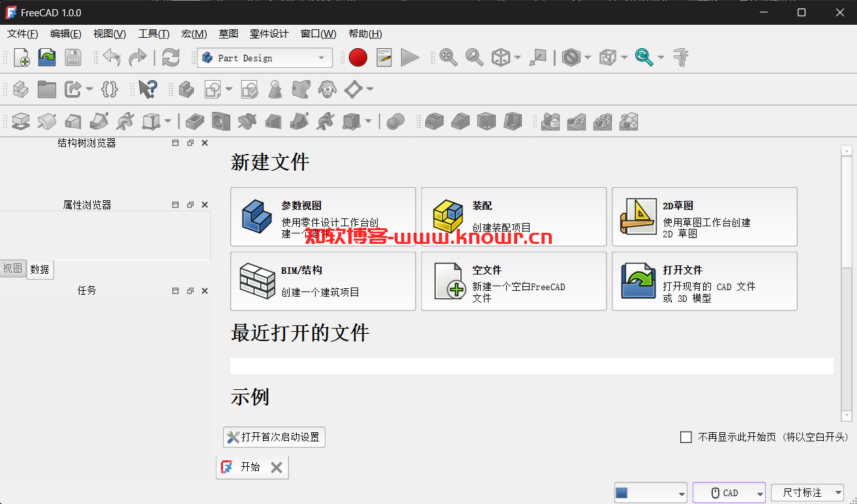This screenshot has height=504, width=857.
Task: Open the macros dialog notepad icon
Action: tap(384, 58)
